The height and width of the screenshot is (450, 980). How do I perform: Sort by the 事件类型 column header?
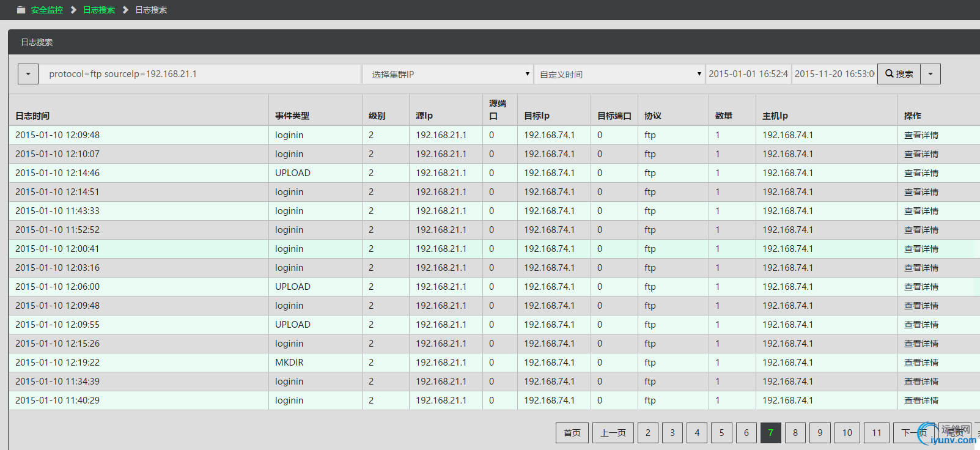[x=292, y=116]
